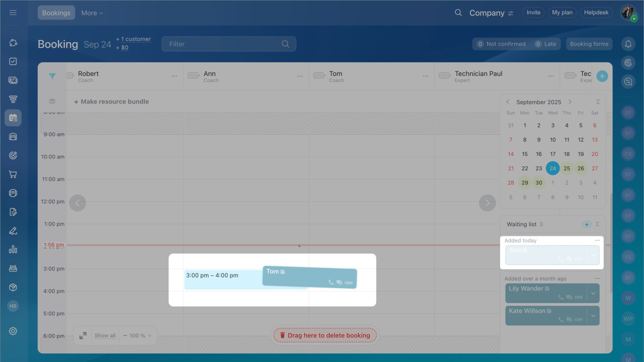644x362 pixels.
Task: Toggle the Late bookings filter
Action: point(545,44)
